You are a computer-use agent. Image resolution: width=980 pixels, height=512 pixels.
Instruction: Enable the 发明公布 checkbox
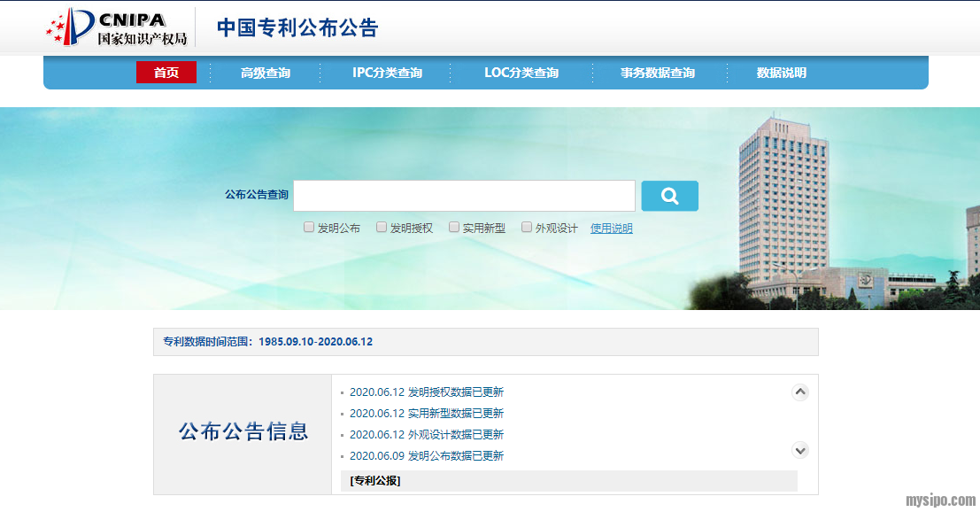309,228
